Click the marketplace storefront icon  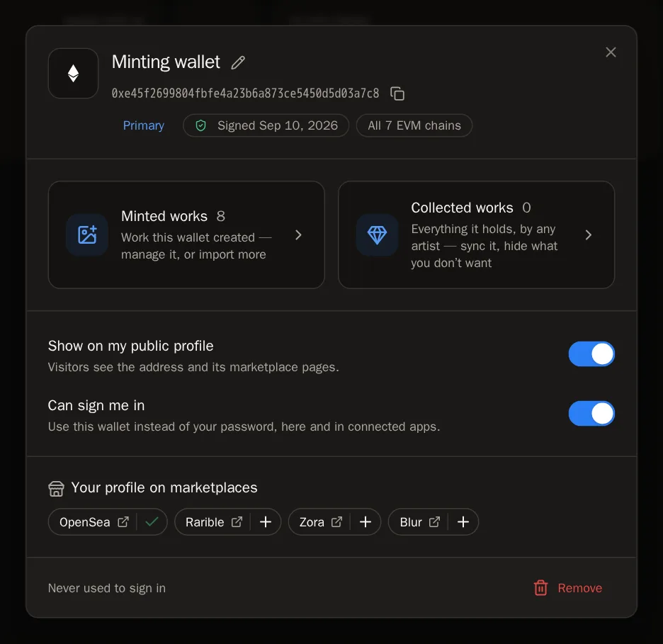click(x=56, y=488)
